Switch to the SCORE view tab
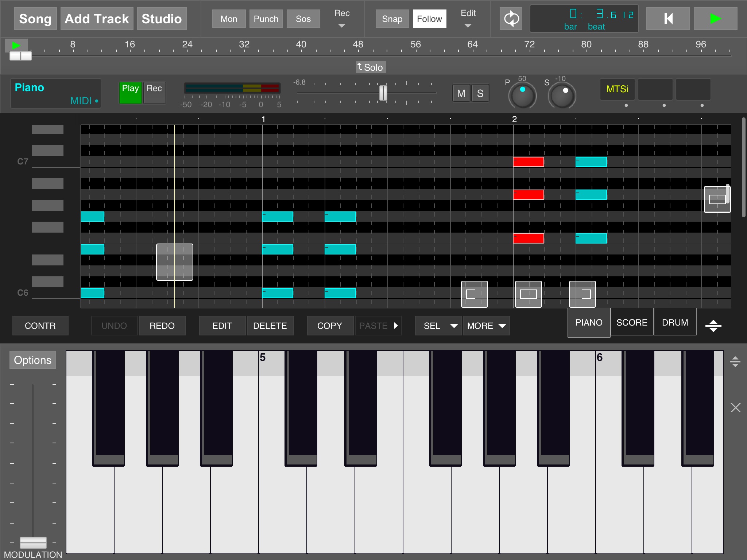 [x=632, y=322]
